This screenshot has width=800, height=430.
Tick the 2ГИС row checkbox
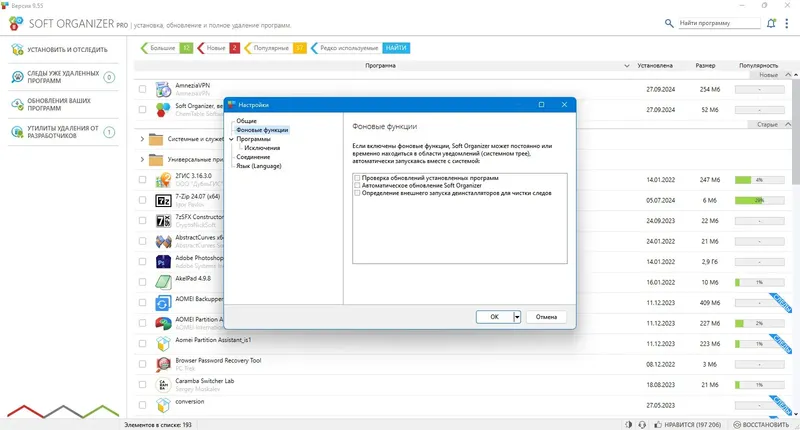coord(142,180)
